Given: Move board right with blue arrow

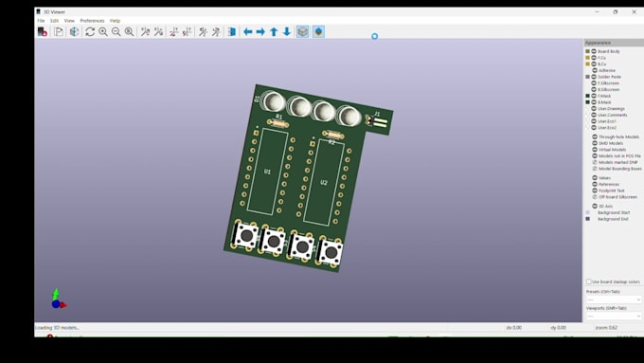Looking at the screenshot, I should click(260, 31).
